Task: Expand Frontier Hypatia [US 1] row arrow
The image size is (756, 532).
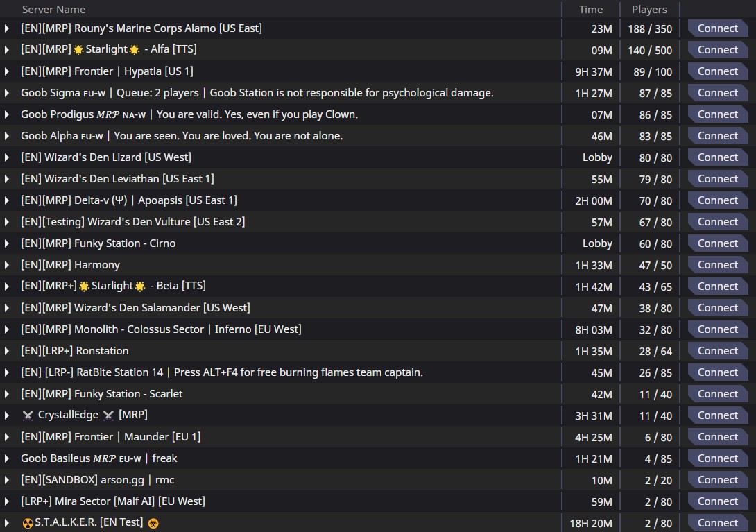Action: pyautogui.click(x=7, y=71)
